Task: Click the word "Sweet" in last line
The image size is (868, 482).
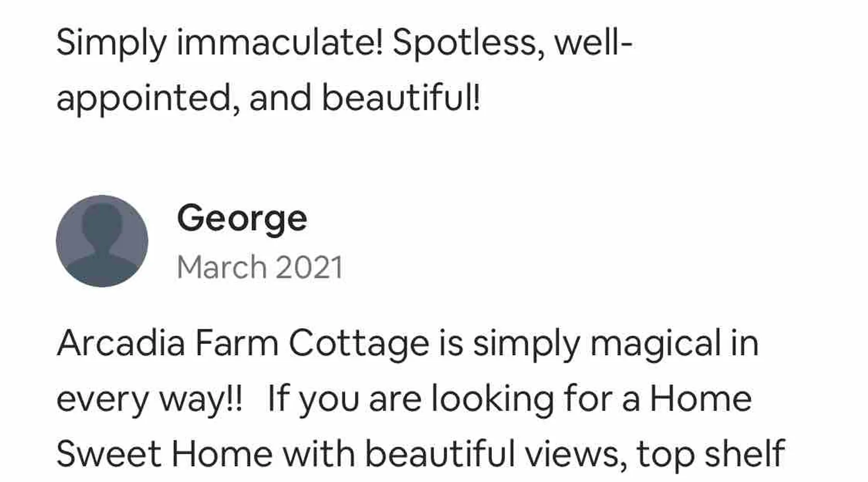Action: (109, 454)
